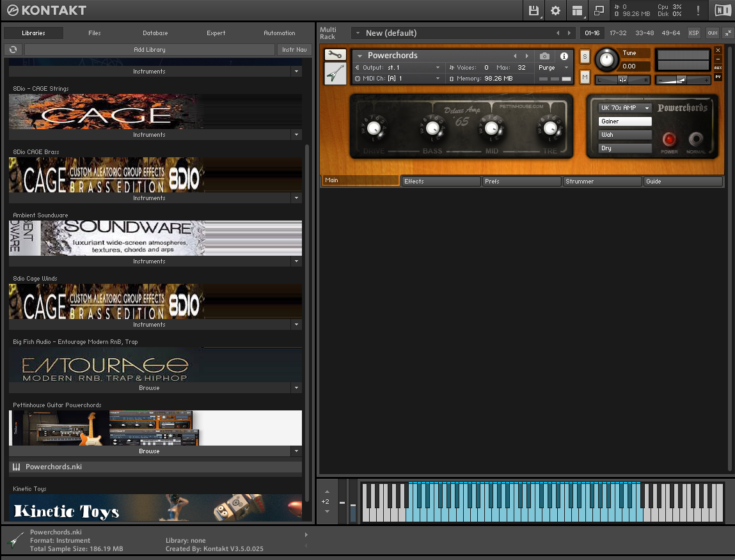
Task: Shift keyboard octave up arrow
Action: tap(327, 492)
